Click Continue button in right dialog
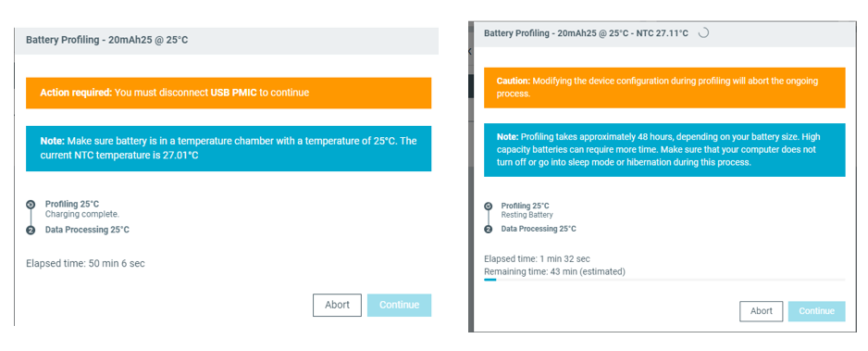Viewport: 868px width, 351px height. point(816,311)
